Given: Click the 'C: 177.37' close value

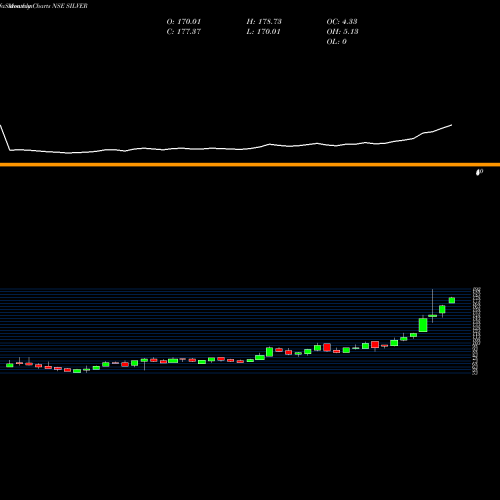Looking at the screenshot, I should click(x=184, y=32).
